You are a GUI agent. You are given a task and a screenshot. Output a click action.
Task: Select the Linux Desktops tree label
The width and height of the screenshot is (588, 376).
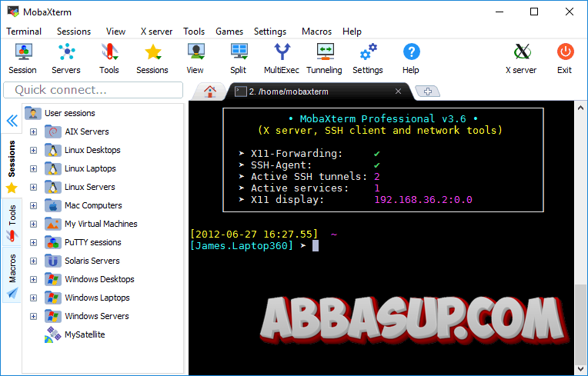coord(92,150)
